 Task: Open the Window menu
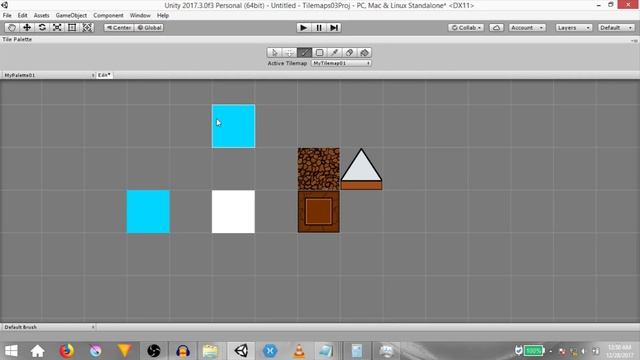pyautogui.click(x=140, y=16)
